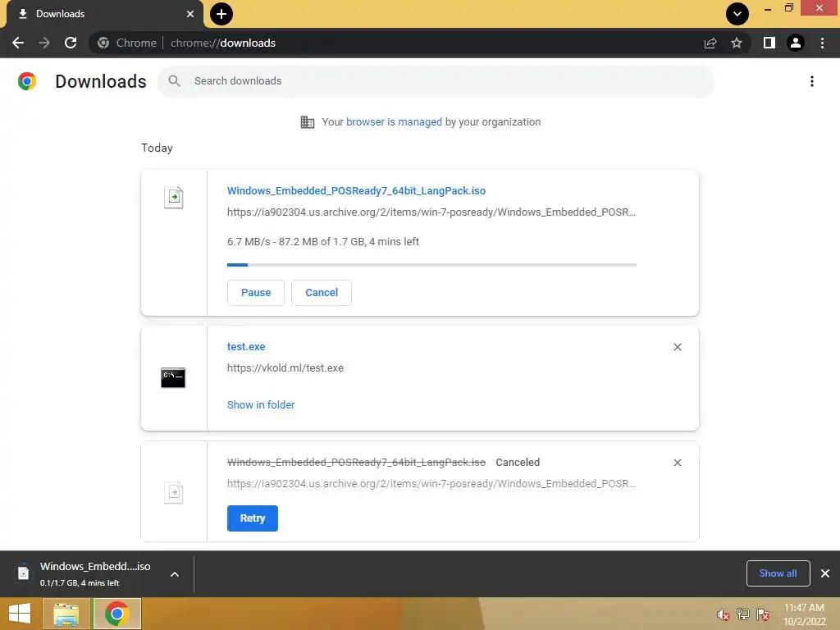Click the 'Canceled' status label
This screenshot has width=840, height=630.
click(518, 463)
